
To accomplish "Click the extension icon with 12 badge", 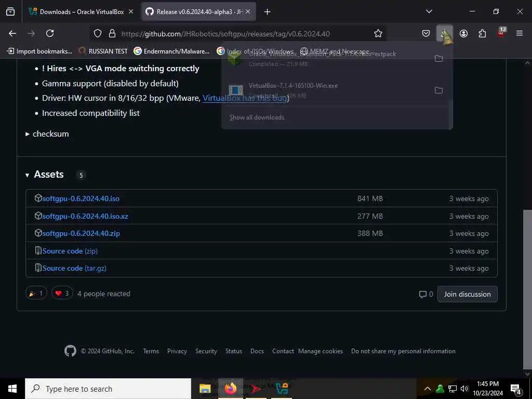I will 501,33.
